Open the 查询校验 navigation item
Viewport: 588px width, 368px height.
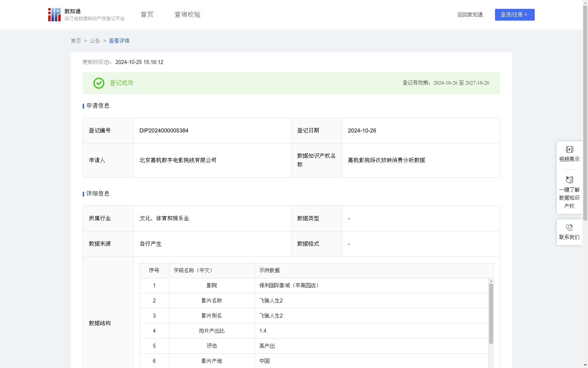pyautogui.click(x=187, y=14)
